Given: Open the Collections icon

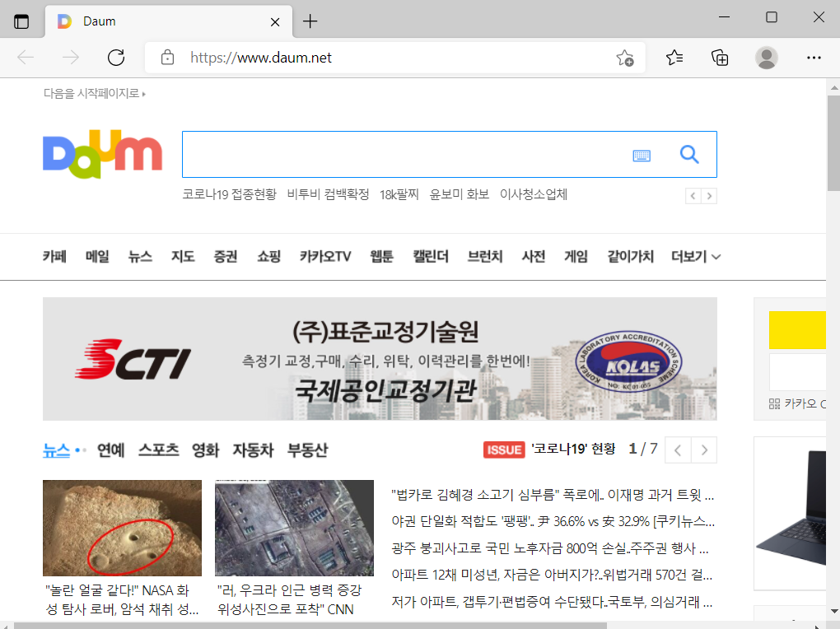Looking at the screenshot, I should point(720,58).
